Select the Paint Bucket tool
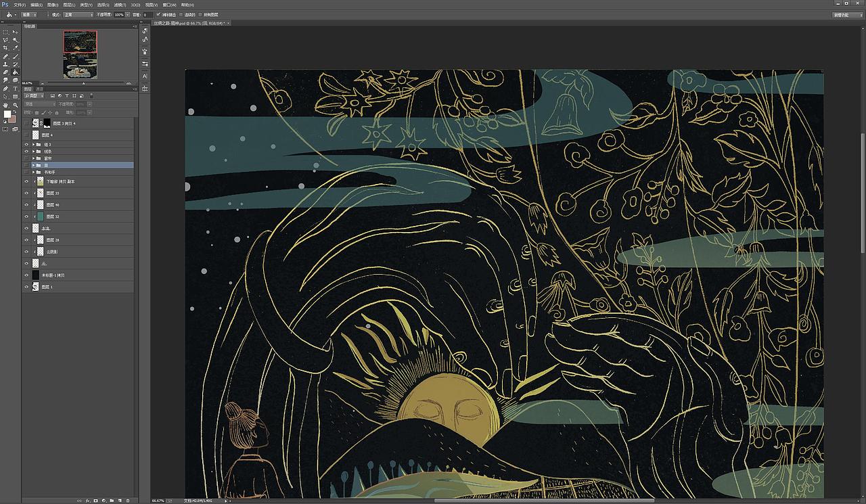The image size is (866, 504). [x=15, y=72]
